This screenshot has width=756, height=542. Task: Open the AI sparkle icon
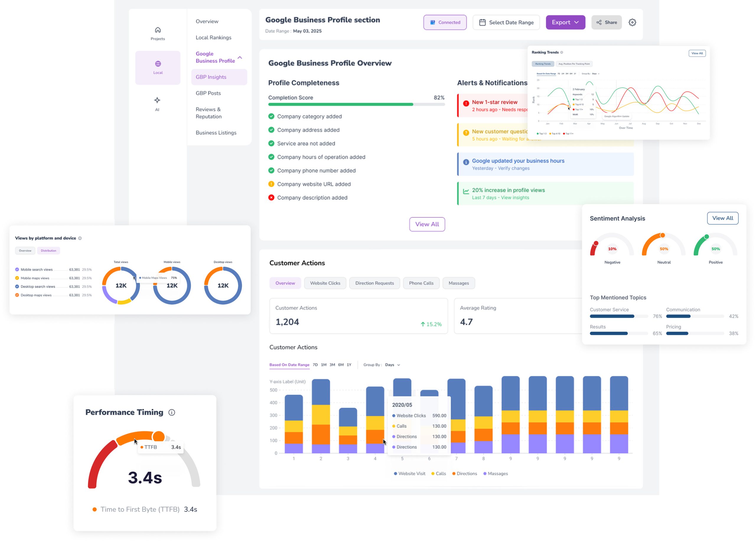157,100
